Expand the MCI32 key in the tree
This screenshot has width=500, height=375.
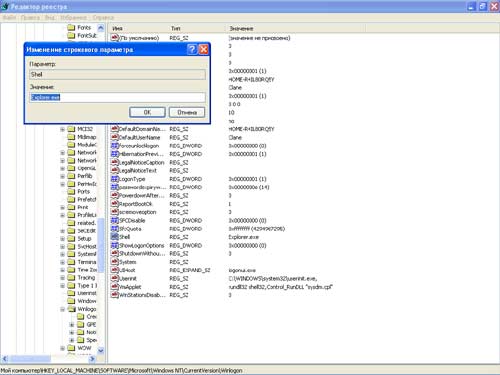(x=62, y=129)
